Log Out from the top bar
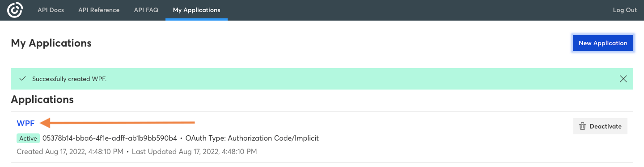 (625, 10)
